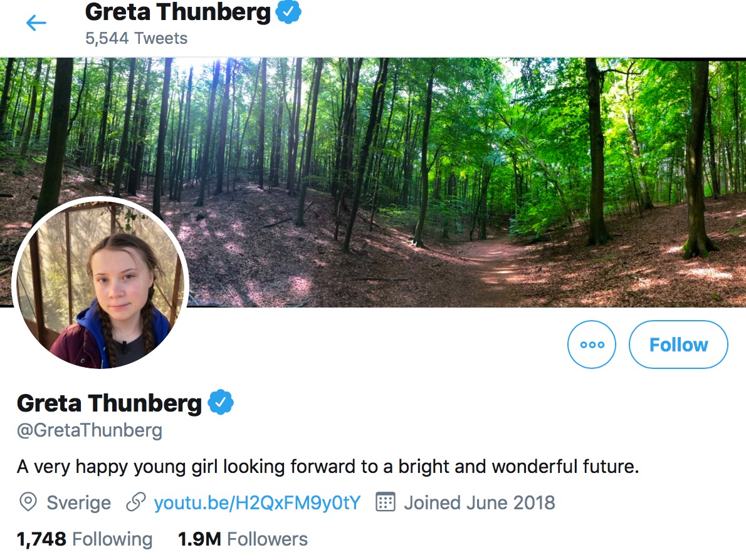Click the Greta Thunberg title in the top header
This screenshot has height=560, width=746.
click(x=178, y=12)
